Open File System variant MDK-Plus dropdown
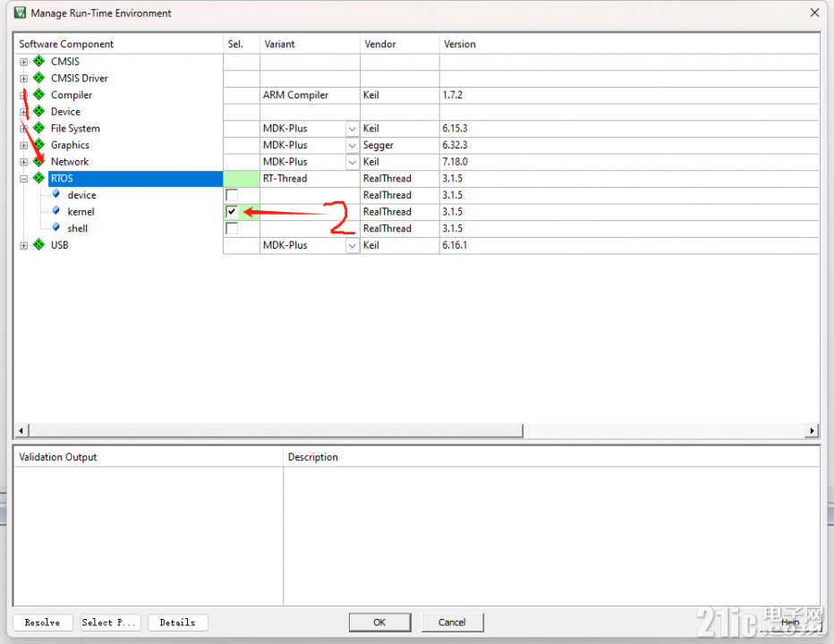This screenshot has height=644, width=834. pos(352,129)
